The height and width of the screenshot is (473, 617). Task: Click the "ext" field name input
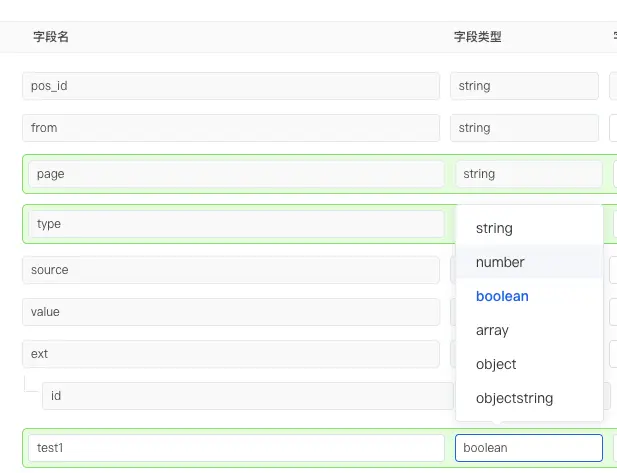coord(231,354)
